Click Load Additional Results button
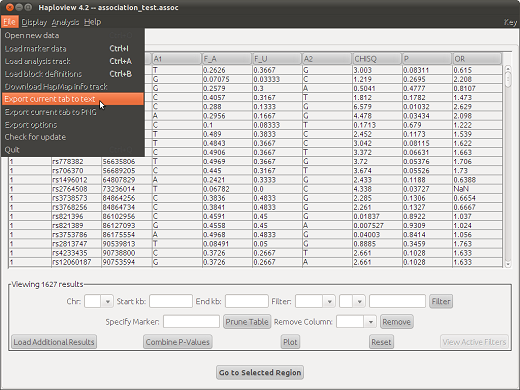Image resolution: width=520 pixels, height=390 pixels. (x=54, y=342)
